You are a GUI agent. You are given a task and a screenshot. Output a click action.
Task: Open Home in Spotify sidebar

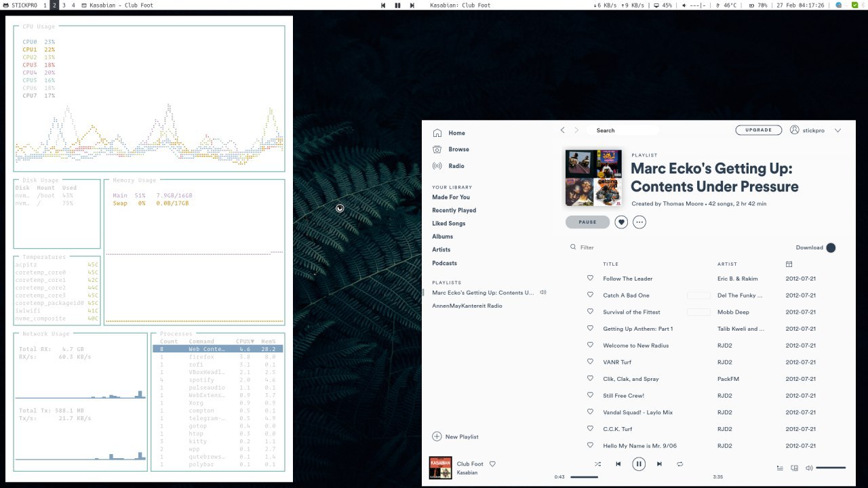449,133
